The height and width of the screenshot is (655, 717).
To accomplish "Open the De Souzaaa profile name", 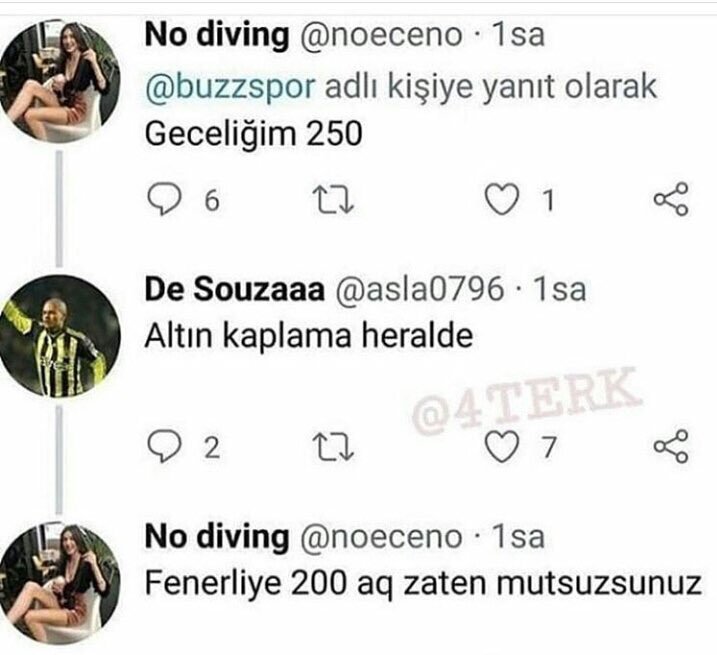I will click(234, 290).
